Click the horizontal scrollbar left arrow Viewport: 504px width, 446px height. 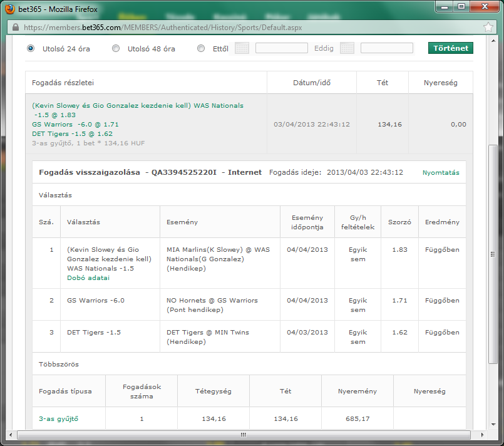(x=11, y=435)
